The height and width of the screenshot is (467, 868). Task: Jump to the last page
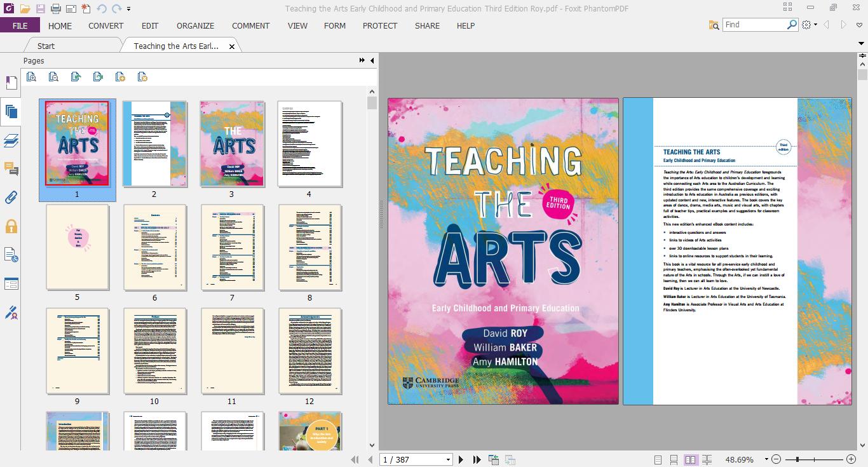pyautogui.click(x=477, y=459)
